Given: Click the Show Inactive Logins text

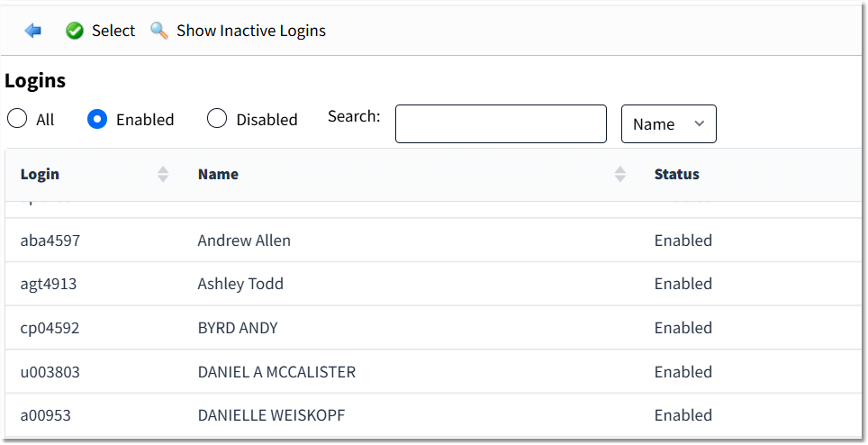Looking at the screenshot, I should [x=251, y=31].
